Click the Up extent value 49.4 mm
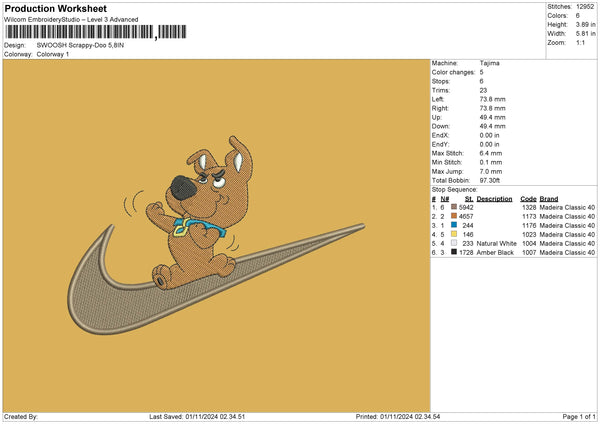 click(492, 117)
